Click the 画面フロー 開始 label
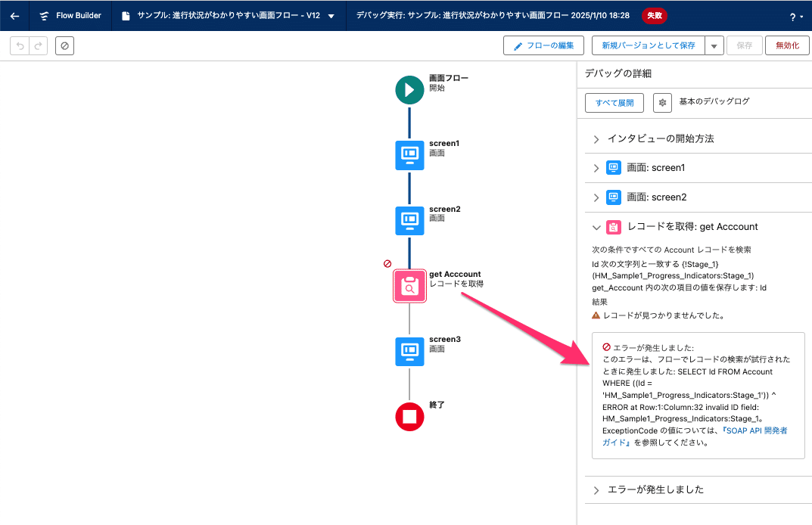Screen dimensions: 812x525 click(x=449, y=83)
